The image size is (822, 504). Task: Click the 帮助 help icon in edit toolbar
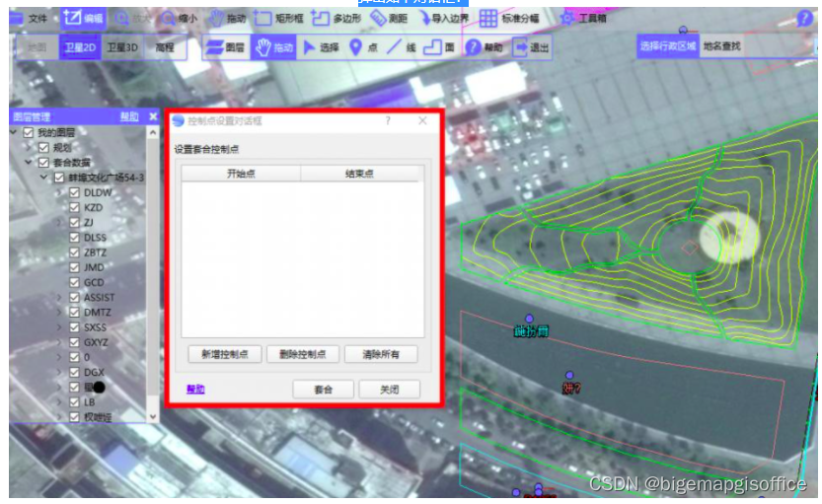[484, 47]
